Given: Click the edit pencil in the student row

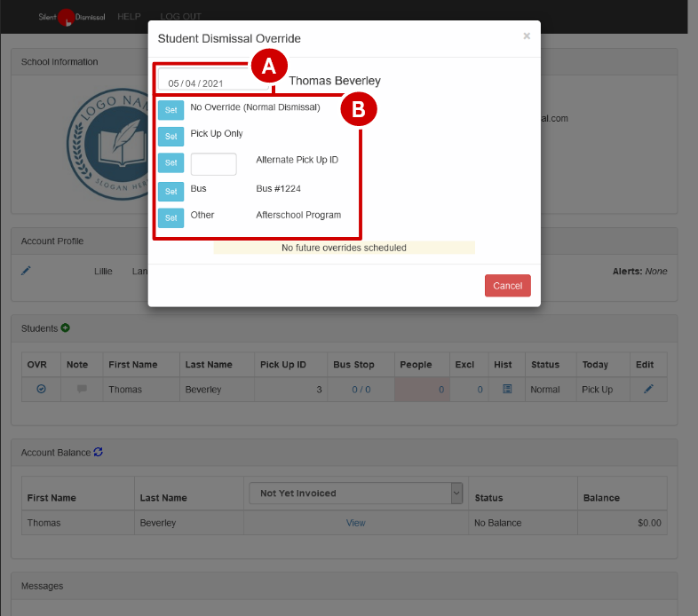Looking at the screenshot, I should pyautogui.click(x=648, y=390).
